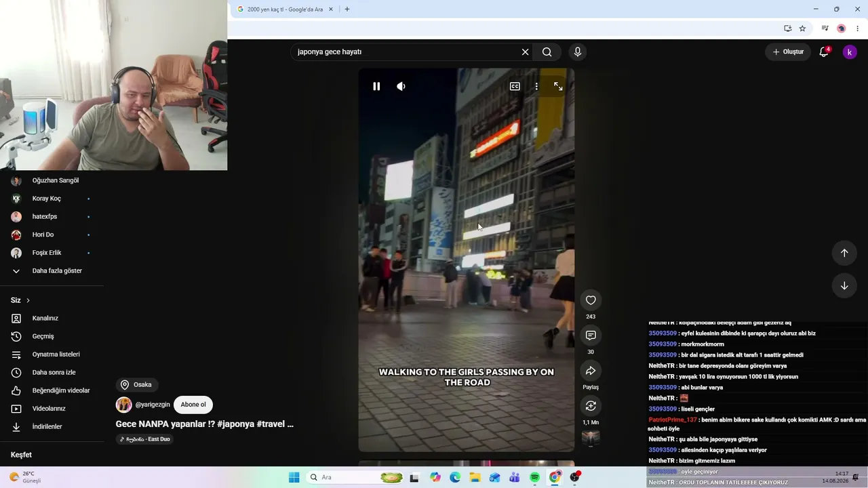Click the install app icon in address bar
The height and width of the screenshot is (488, 868).
pyautogui.click(x=787, y=28)
